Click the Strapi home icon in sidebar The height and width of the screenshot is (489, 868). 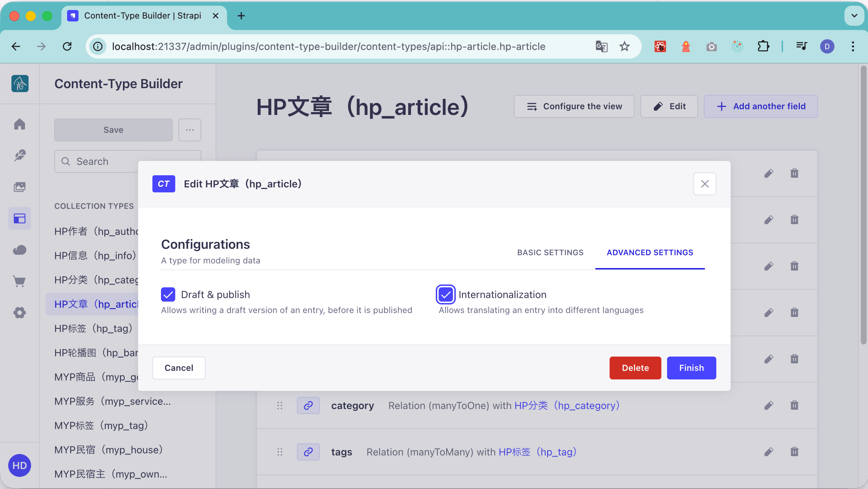click(x=20, y=124)
